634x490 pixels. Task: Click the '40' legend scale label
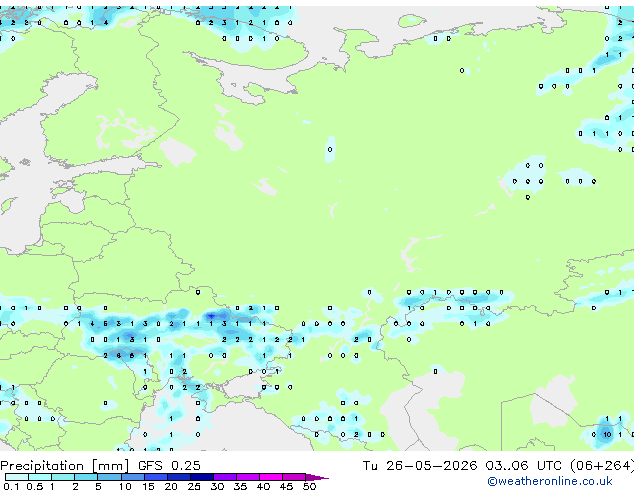pos(263,486)
